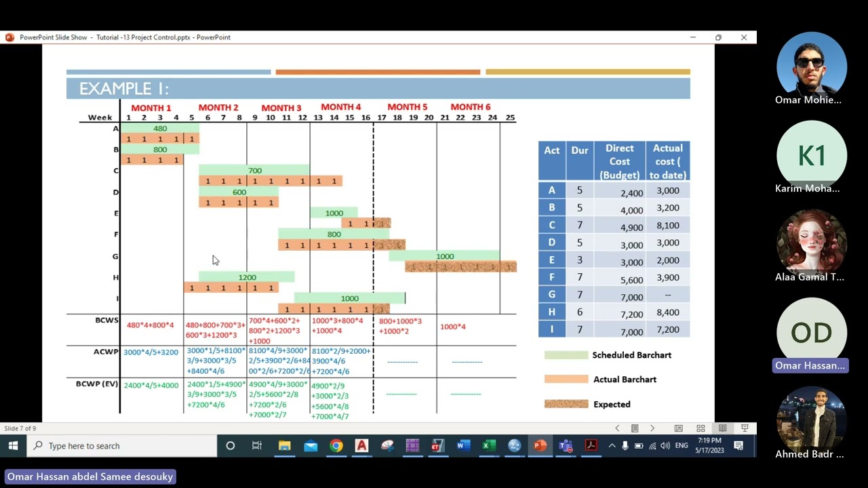Change ENG input language
The image size is (868, 488).
682,445
